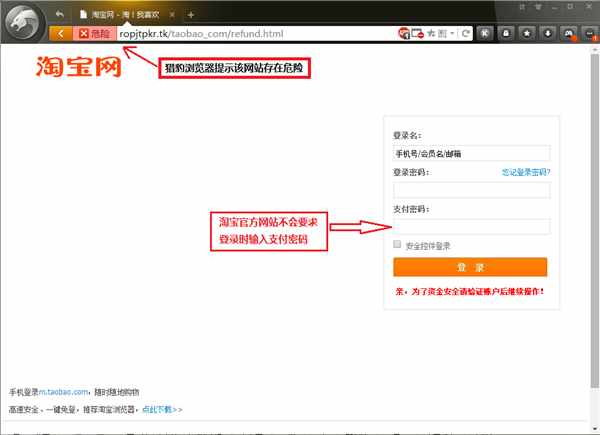Open the game controller toolbar button
The height and width of the screenshot is (435, 600).
569,34
